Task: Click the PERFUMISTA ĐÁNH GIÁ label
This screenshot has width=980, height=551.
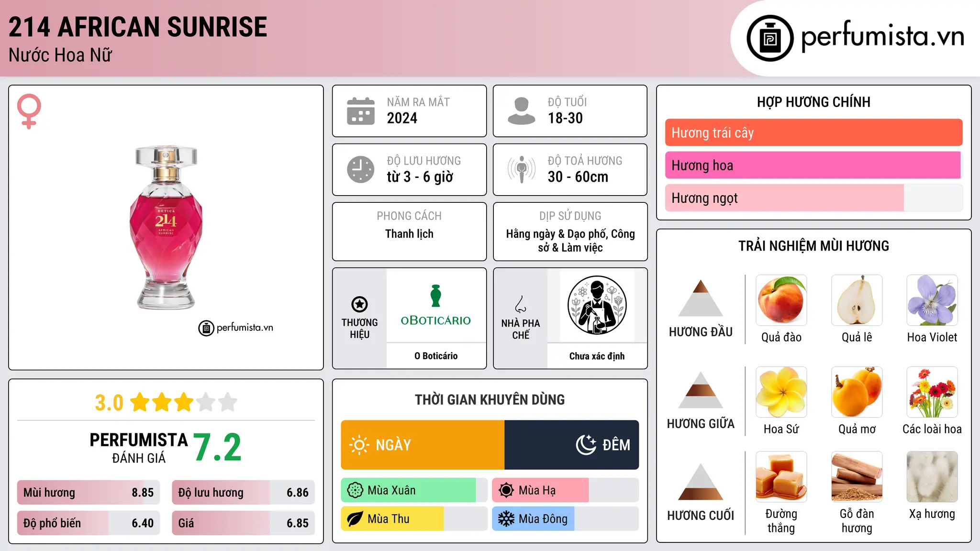Action: [139, 448]
